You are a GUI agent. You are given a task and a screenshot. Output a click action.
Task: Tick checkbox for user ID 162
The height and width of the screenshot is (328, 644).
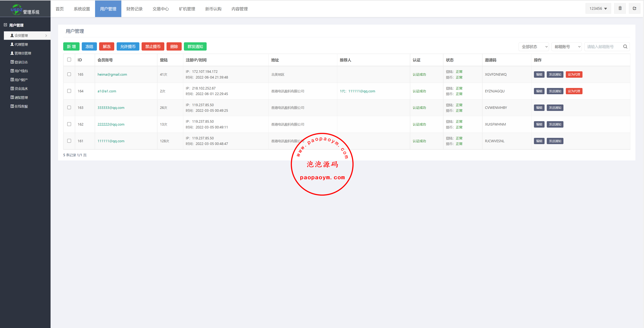(x=69, y=124)
